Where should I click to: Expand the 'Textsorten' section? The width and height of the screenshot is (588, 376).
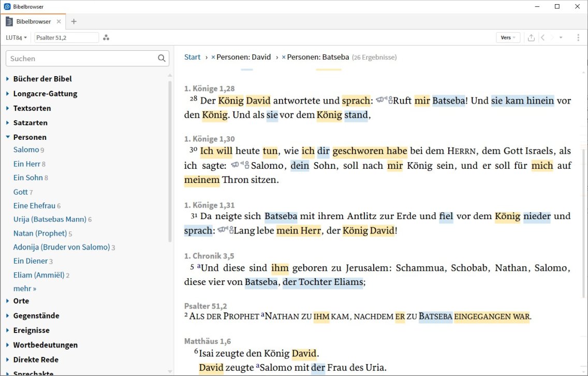coord(7,108)
